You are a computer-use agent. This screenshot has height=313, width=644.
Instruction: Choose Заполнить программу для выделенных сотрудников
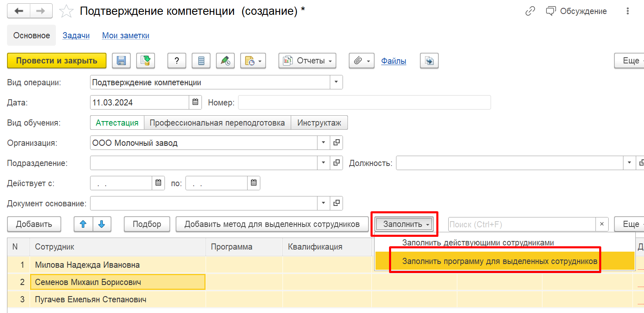click(x=505, y=261)
